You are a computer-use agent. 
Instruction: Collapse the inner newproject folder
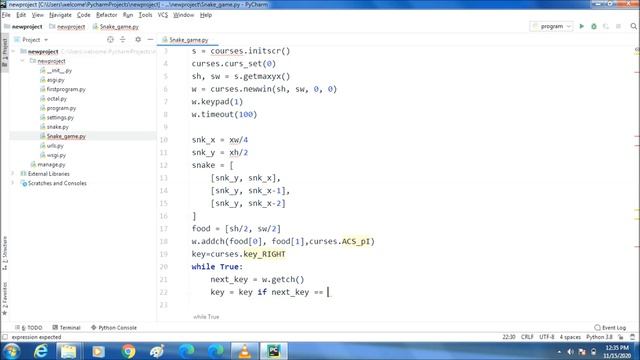[23, 61]
